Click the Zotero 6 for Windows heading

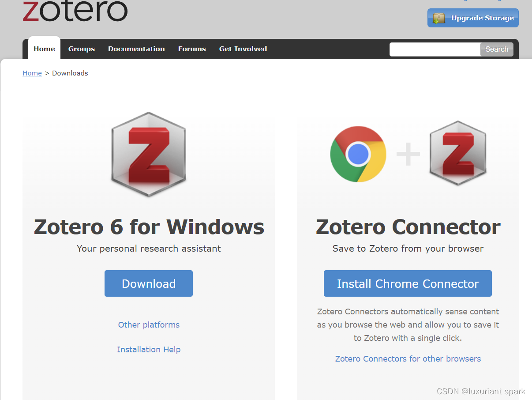point(149,227)
